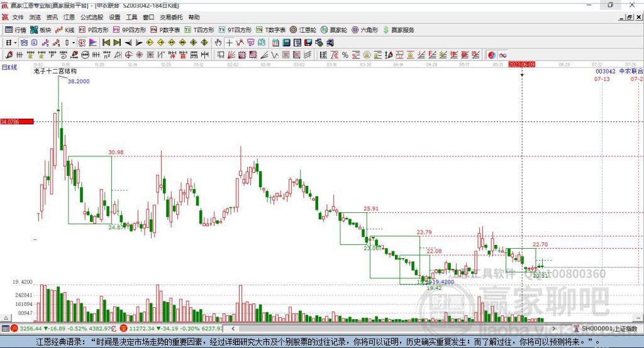
Task: Open the 资讯 menu
Action: point(52,17)
